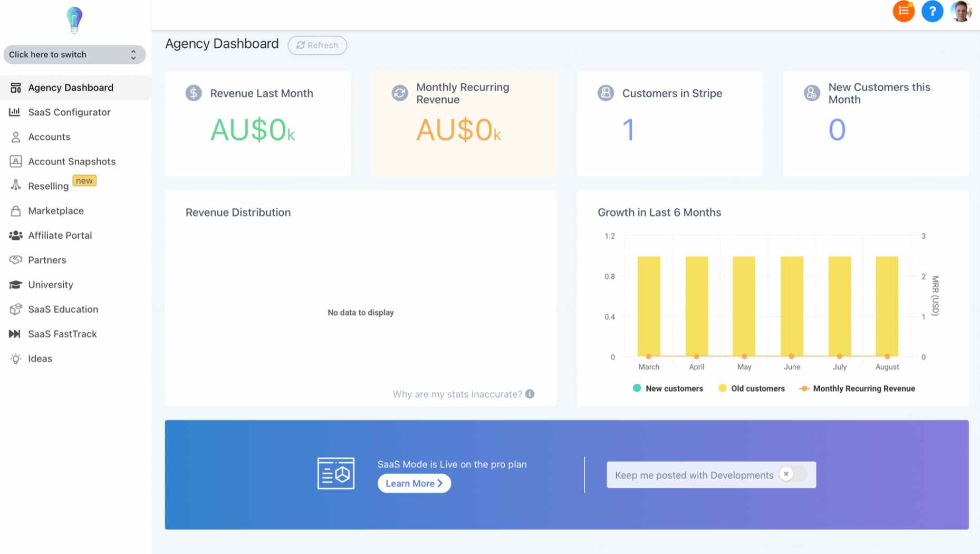980x554 pixels.
Task: Open Agency Dashboard menu item
Action: [75, 88]
